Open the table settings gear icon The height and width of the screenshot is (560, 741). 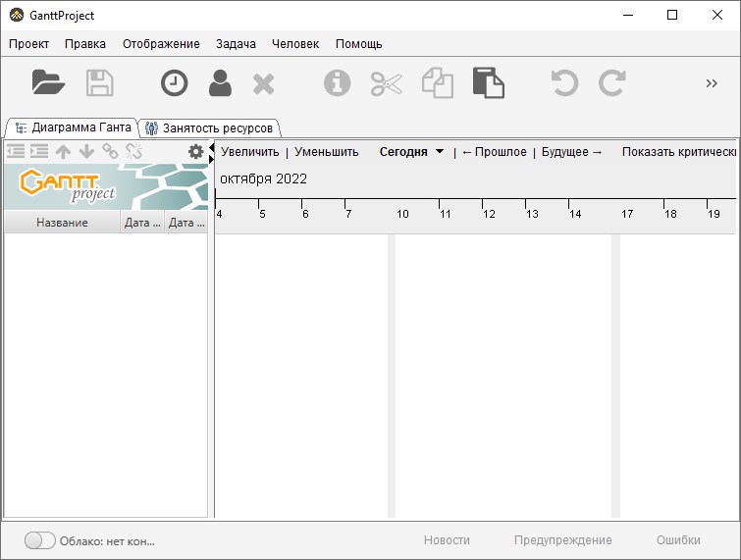(x=195, y=151)
